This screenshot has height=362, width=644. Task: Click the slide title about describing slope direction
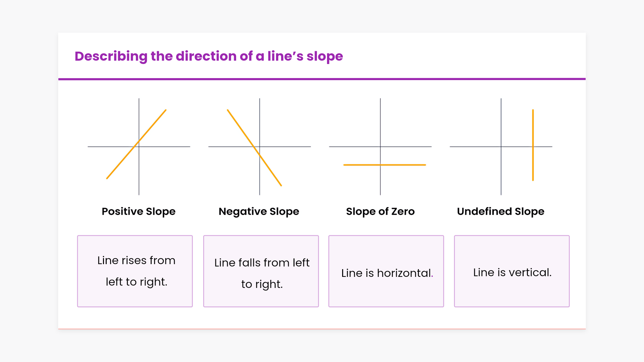tap(209, 56)
